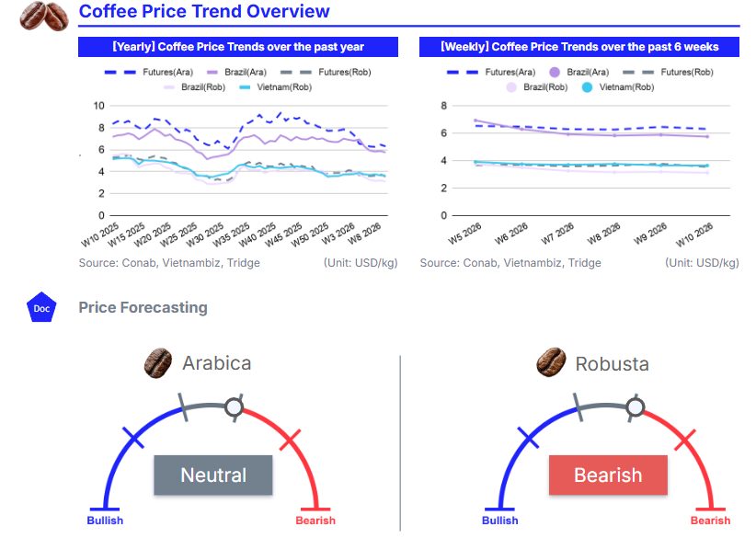
Task: Click the Arabica gauge needle circle
Action: pyautogui.click(x=235, y=406)
